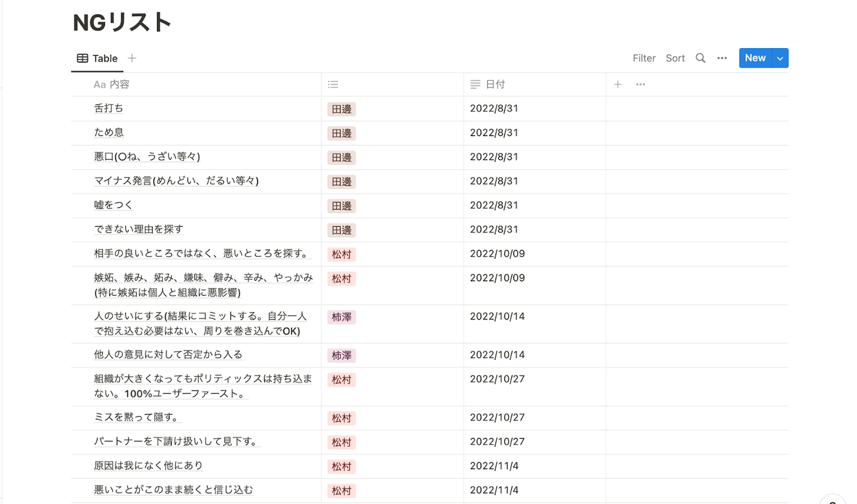Image resolution: width=857 pixels, height=504 pixels.
Task: Open the Filter options
Action: (x=644, y=58)
